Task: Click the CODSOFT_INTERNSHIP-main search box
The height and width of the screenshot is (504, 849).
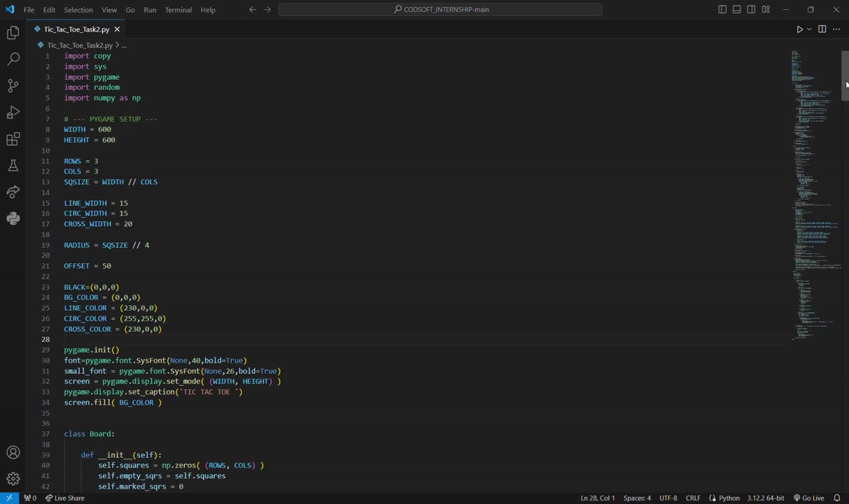Action: click(440, 10)
